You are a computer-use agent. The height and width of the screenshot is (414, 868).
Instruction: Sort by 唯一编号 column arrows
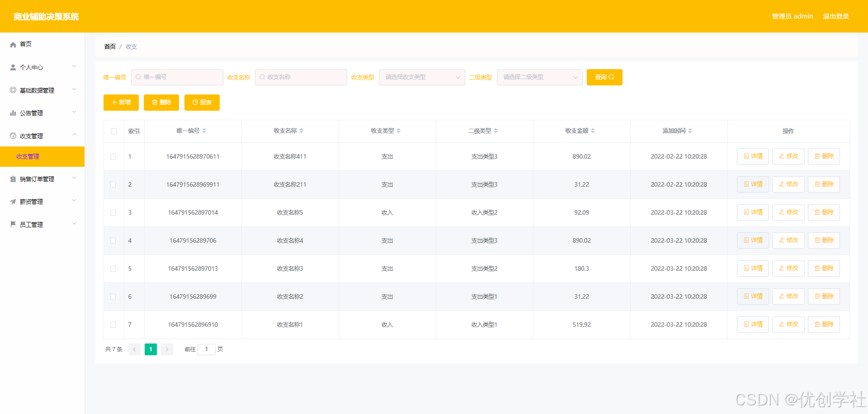click(204, 131)
